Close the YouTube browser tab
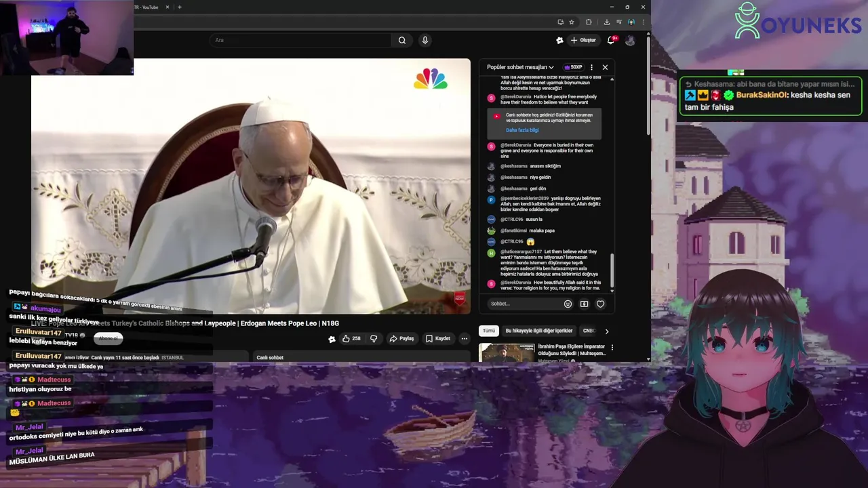This screenshot has height=488, width=868. (167, 7)
